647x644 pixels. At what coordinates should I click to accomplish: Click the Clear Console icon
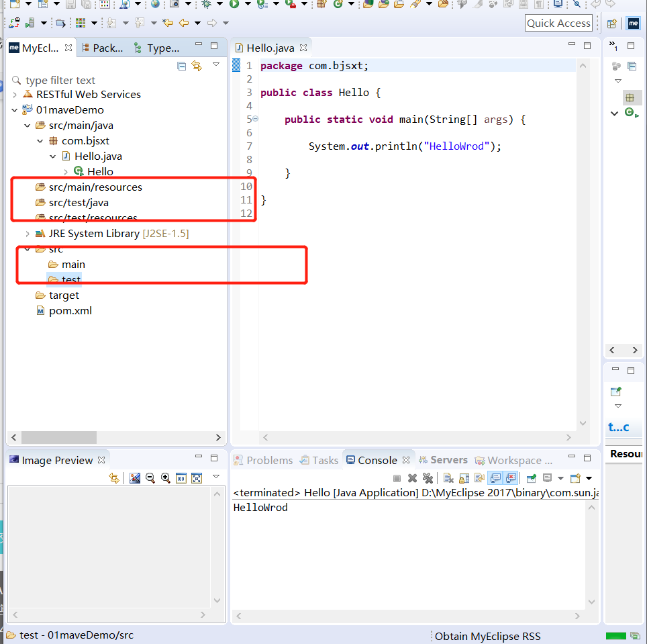(x=448, y=478)
